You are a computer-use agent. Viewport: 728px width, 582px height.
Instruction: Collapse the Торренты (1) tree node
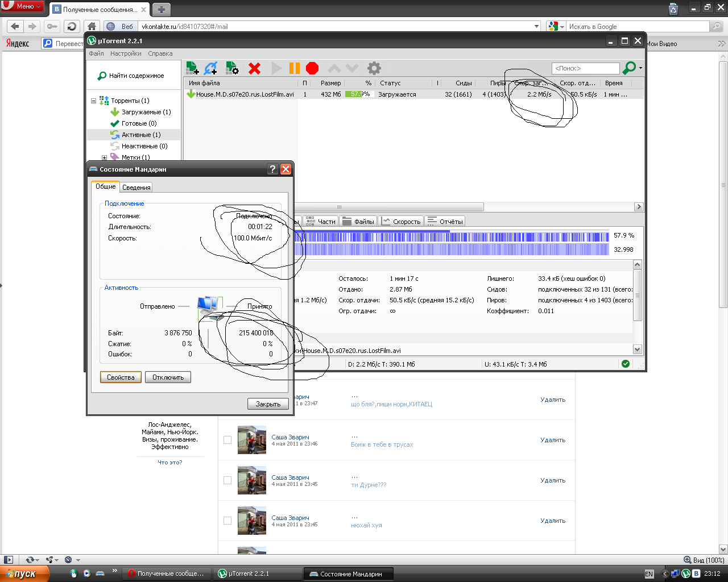point(93,101)
